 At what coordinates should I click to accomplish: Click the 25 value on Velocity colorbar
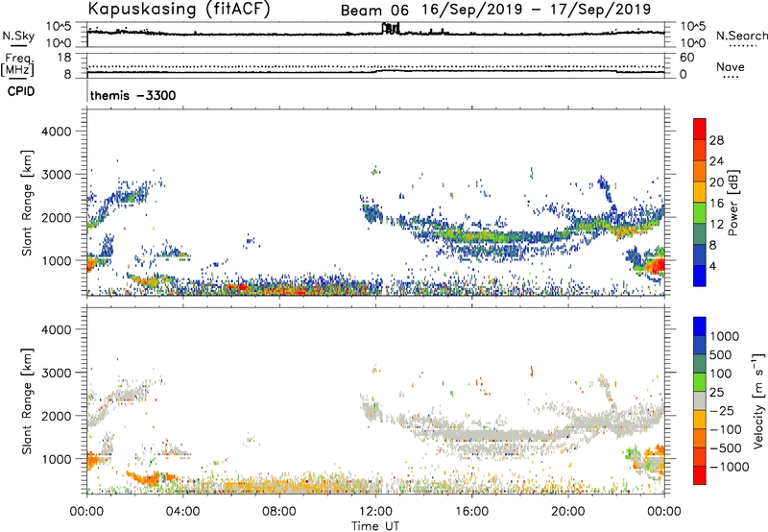point(717,393)
